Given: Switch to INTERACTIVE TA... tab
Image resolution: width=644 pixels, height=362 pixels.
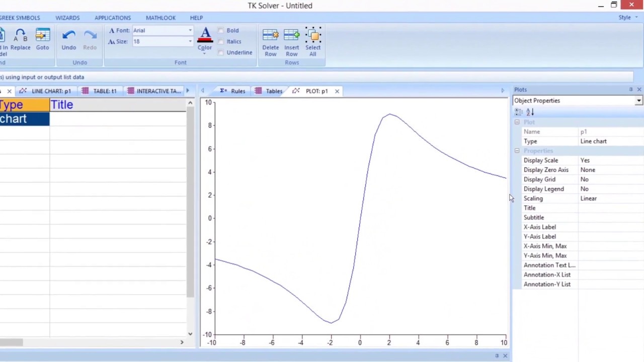Looking at the screenshot, I should tap(154, 91).
